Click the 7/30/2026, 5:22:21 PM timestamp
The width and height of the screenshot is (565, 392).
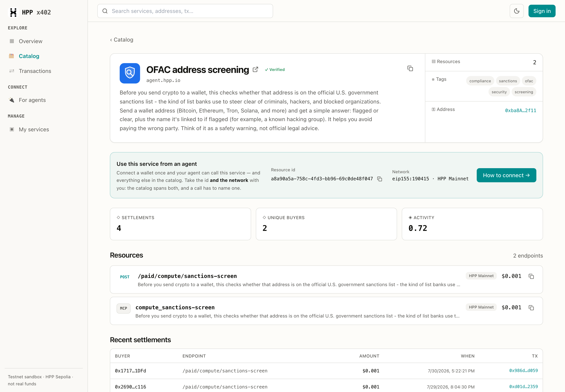pyautogui.click(x=451, y=371)
